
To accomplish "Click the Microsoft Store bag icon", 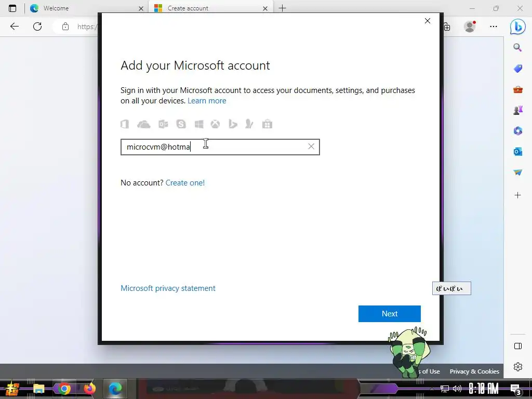I will [x=268, y=124].
